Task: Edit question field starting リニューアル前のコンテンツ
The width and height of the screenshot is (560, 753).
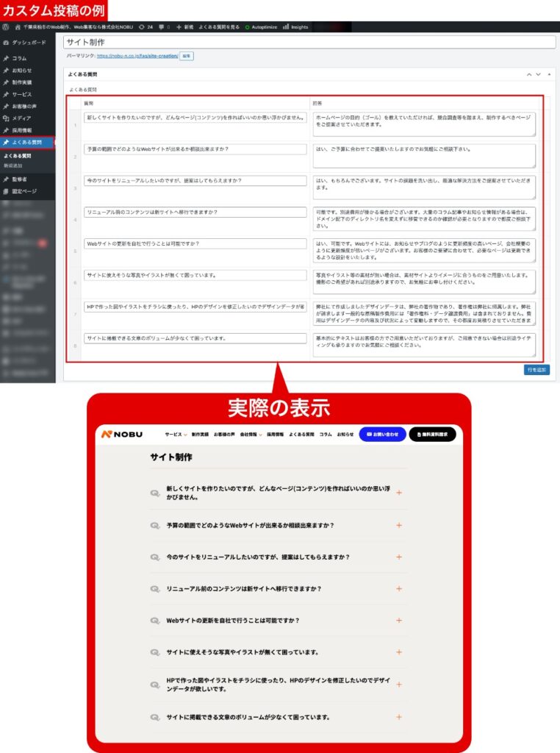Action: click(x=195, y=212)
